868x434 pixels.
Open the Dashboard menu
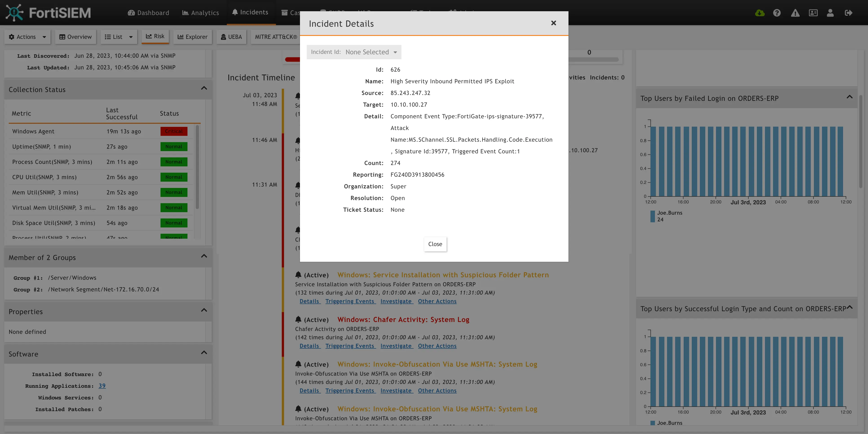(x=148, y=13)
